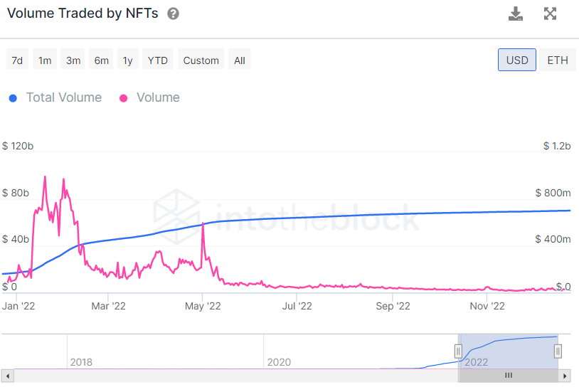Open the Custom date range picker
This screenshot has height=392, width=579.
click(201, 60)
